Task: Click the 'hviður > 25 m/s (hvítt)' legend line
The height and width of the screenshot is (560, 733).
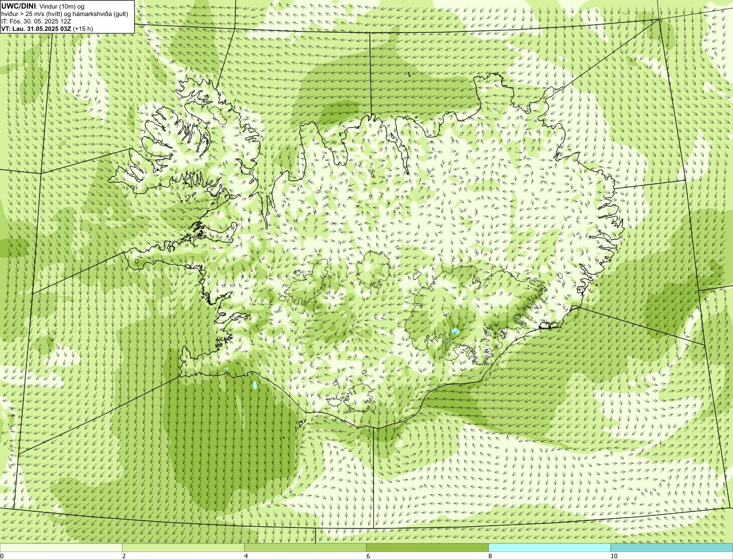Action: tap(65, 14)
